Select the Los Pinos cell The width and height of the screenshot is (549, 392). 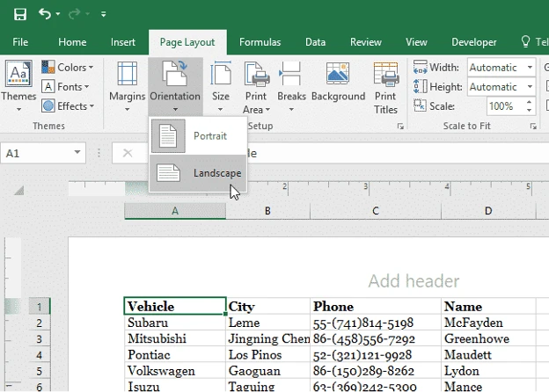[267, 354]
